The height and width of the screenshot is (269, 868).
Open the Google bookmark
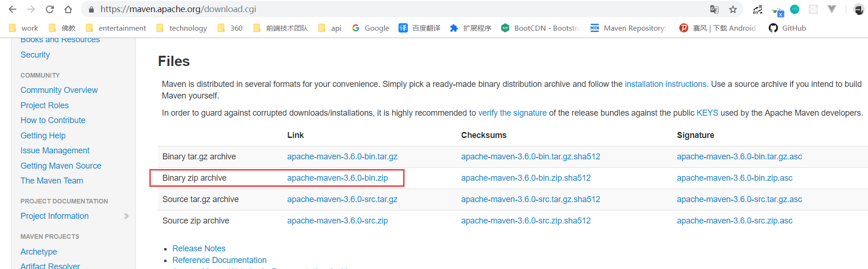[371, 28]
